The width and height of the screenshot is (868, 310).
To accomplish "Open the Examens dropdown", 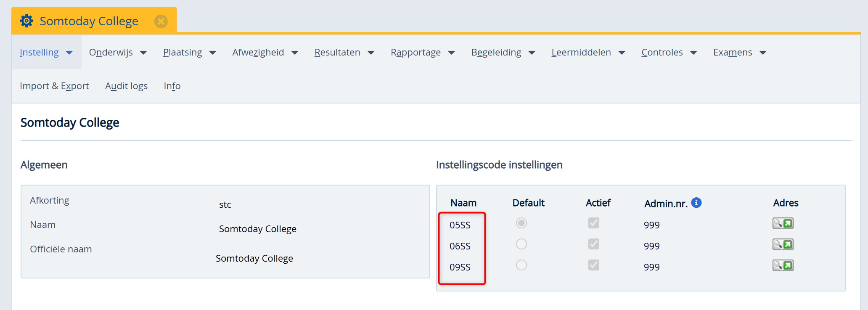I will 739,52.
